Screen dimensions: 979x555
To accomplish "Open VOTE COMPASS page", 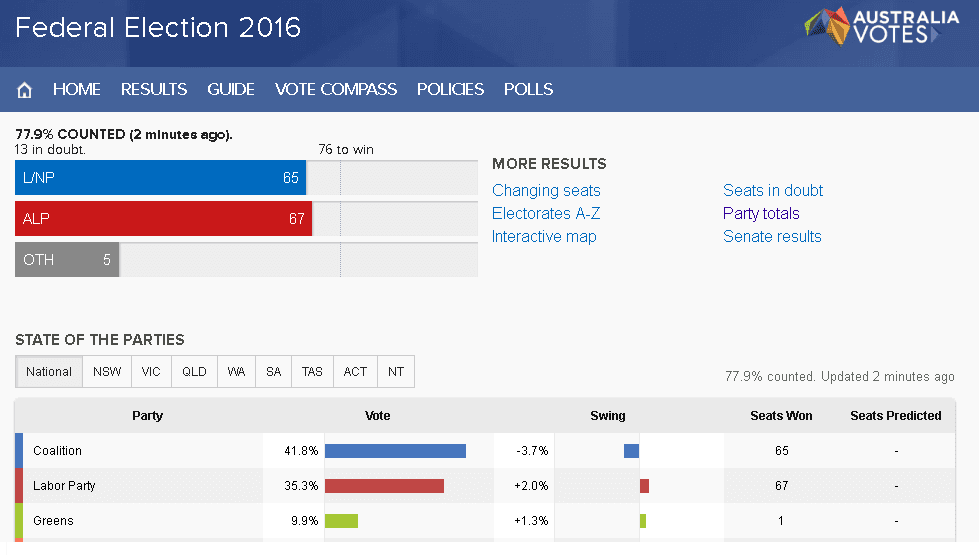I will pyautogui.click(x=336, y=89).
